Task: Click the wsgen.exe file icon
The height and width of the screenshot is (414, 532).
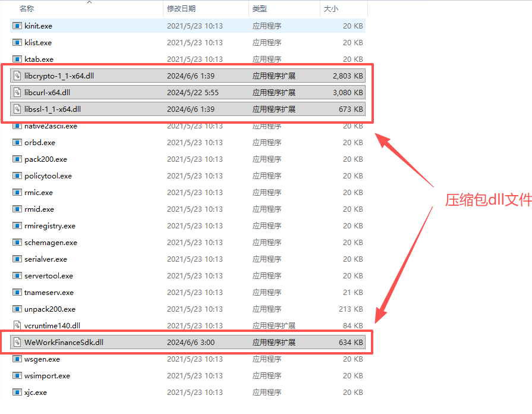Action: [x=17, y=359]
